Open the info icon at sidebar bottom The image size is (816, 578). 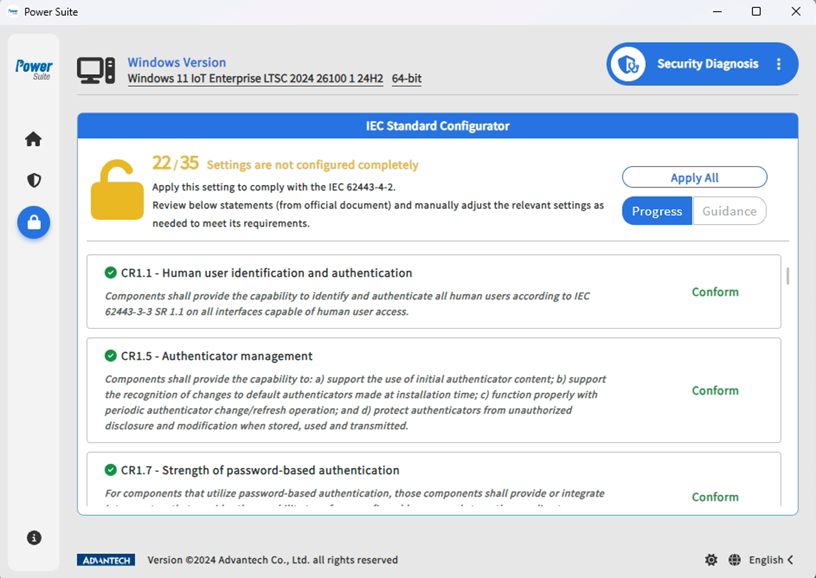pyautogui.click(x=34, y=538)
